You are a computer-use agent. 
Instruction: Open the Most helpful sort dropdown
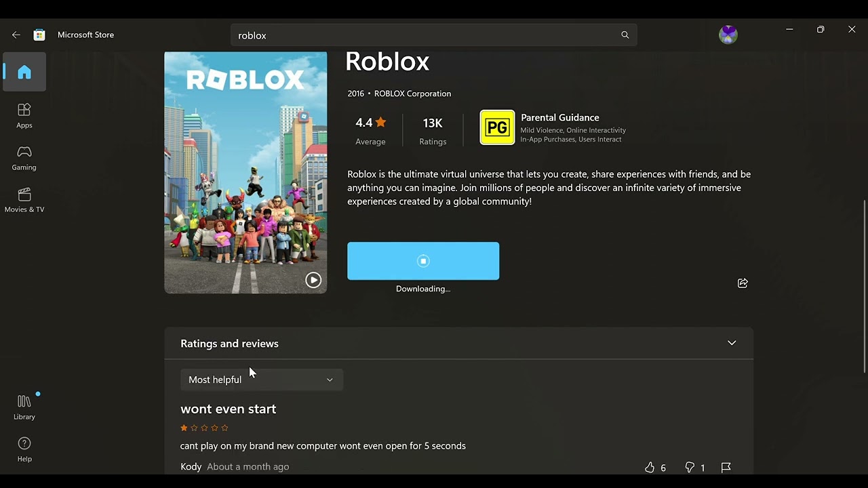pos(262,380)
